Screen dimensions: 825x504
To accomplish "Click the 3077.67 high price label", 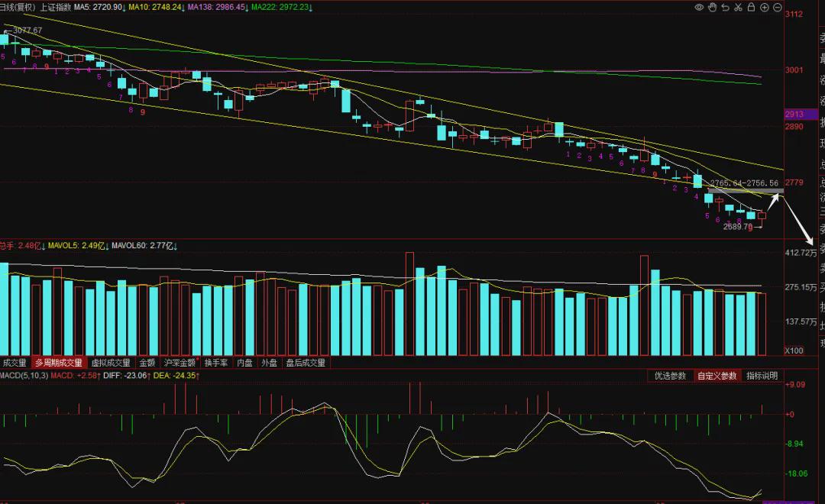I will click(27, 31).
